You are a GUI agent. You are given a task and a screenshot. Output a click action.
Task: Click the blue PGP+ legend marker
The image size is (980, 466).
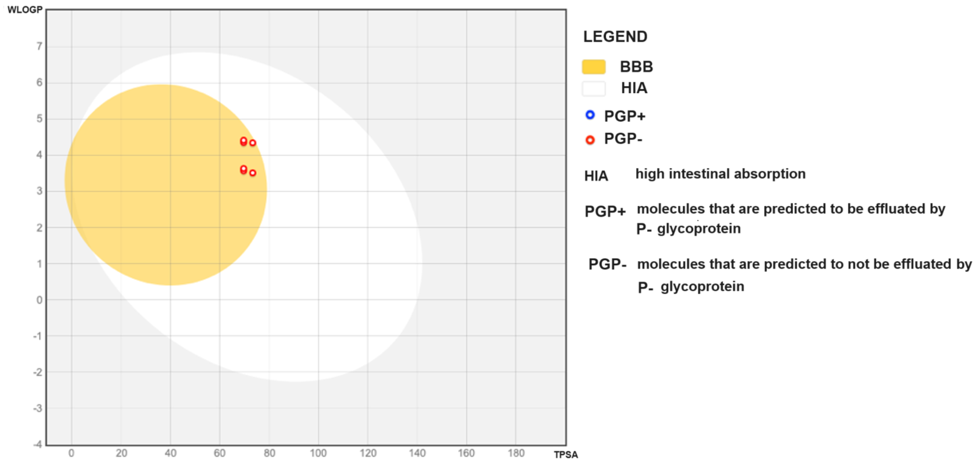point(590,115)
